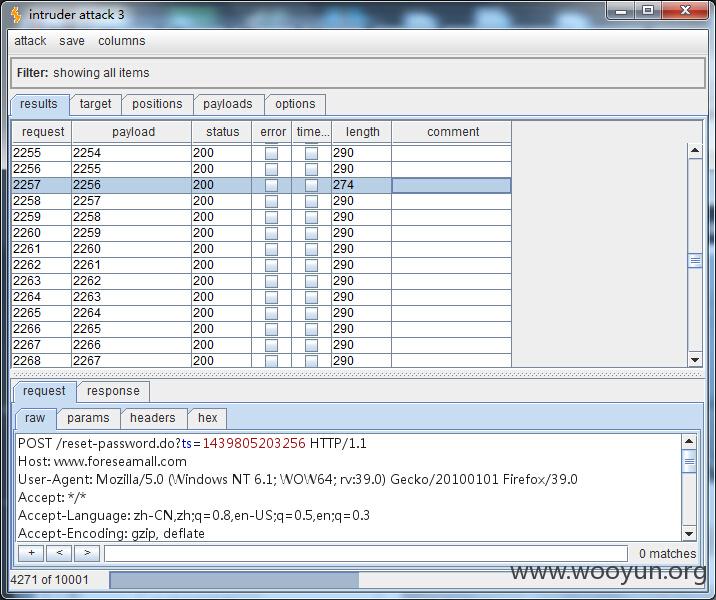Click the next match button
This screenshot has height=600, width=716.
(87, 553)
